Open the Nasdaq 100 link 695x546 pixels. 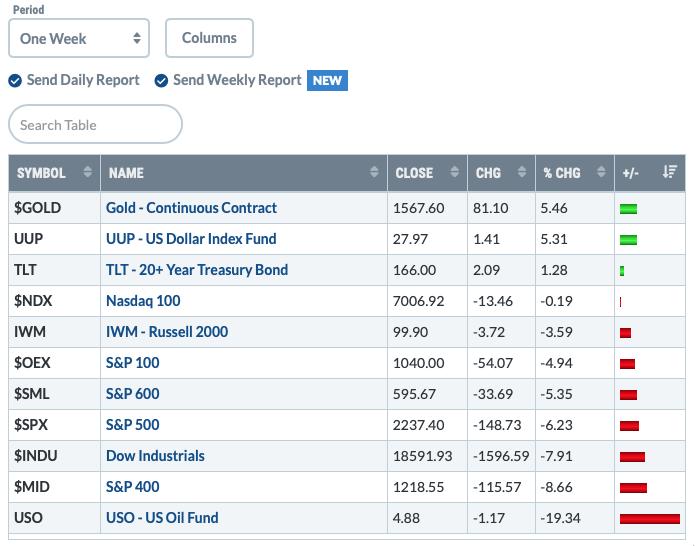click(x=143, y=301)
